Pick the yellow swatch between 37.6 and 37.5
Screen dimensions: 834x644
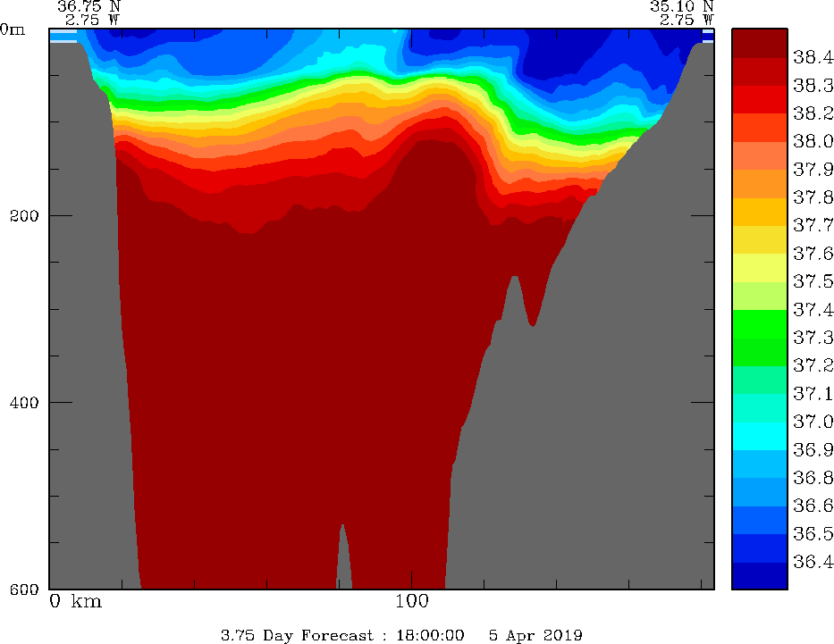[x=760, y=268]
